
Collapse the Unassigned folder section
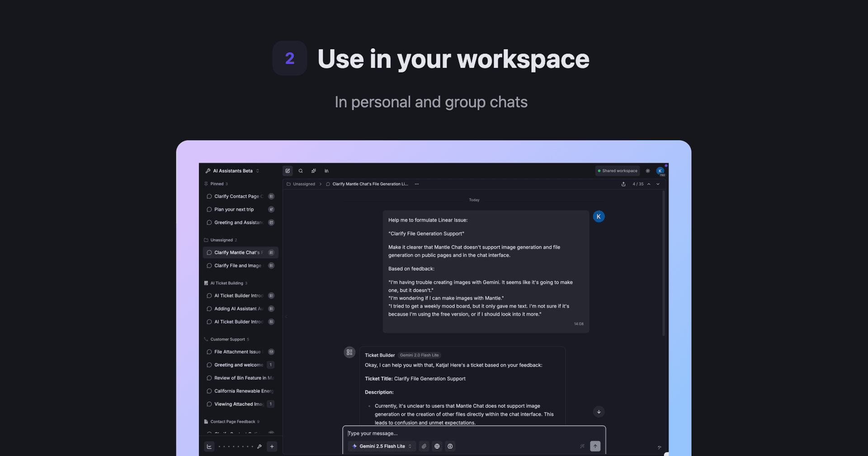221,240
